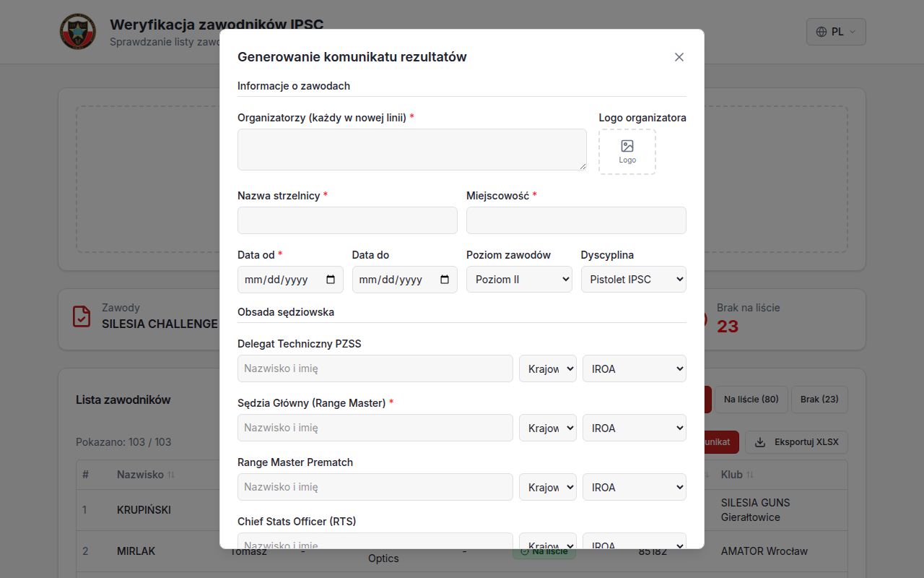Click the MIRLAK surname in row 2
924x578 pixels.
click(x=136, y=551)
